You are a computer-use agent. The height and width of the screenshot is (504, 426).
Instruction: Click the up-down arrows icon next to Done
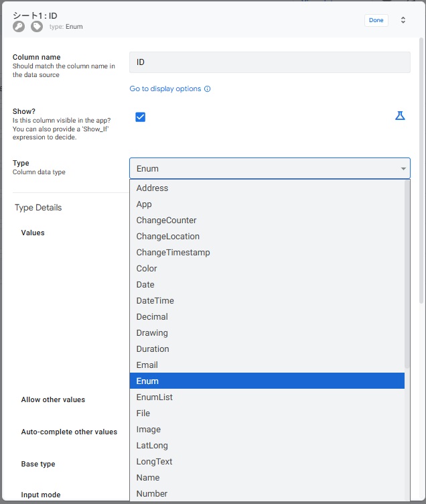click(403, 20)
